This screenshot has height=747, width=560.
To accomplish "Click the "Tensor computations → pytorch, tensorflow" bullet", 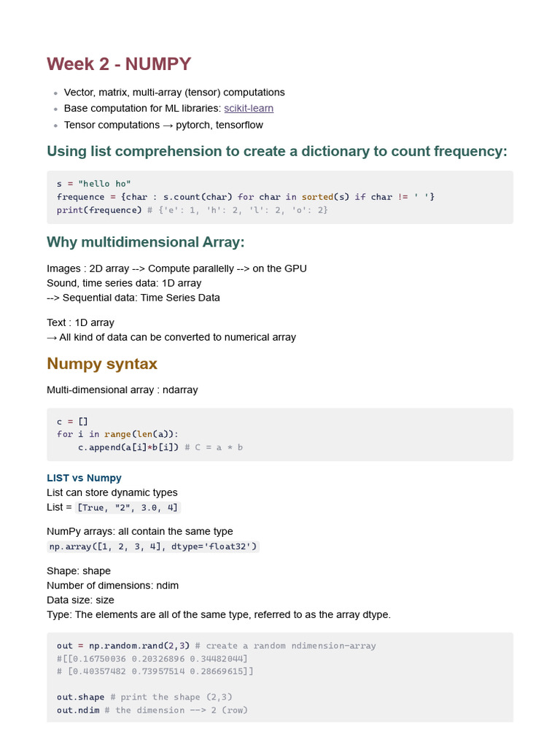I will tap(163, 125).
